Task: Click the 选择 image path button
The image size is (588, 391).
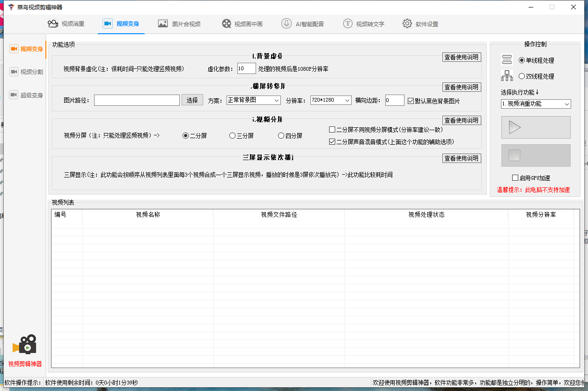Action: coord(192,100)
